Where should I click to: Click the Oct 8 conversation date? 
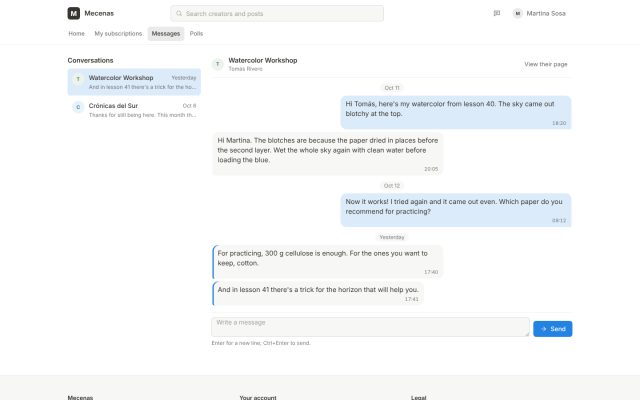(189, 106)
